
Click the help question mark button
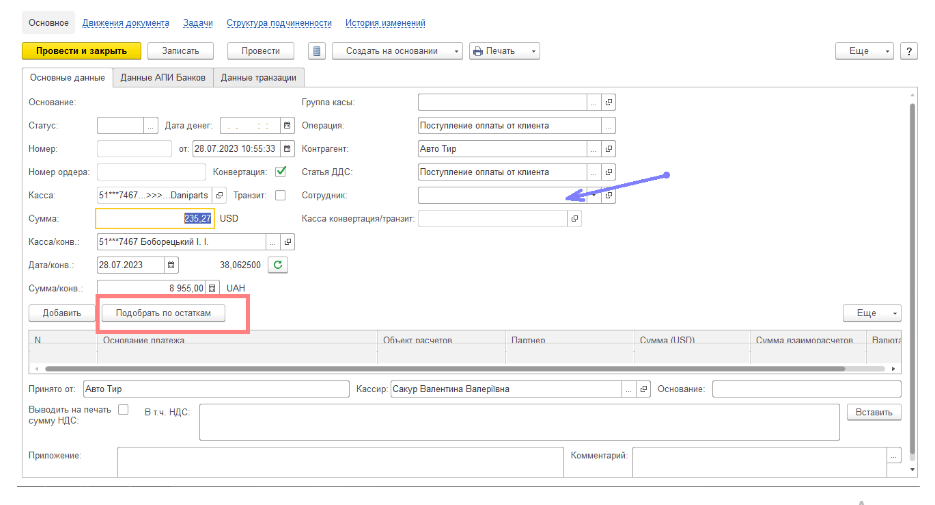pyautogui.click(x=909, y=51)
